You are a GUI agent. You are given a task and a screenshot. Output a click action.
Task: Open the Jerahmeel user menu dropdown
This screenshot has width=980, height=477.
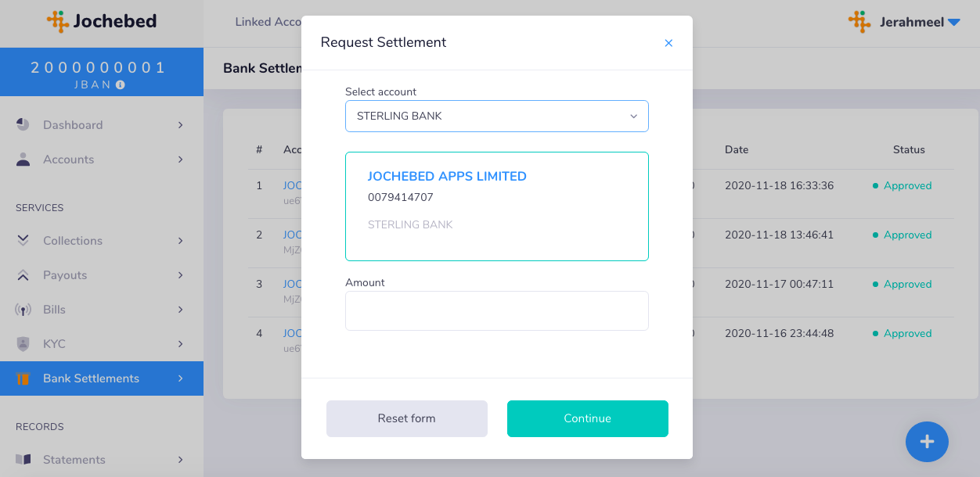coord(953,23)
